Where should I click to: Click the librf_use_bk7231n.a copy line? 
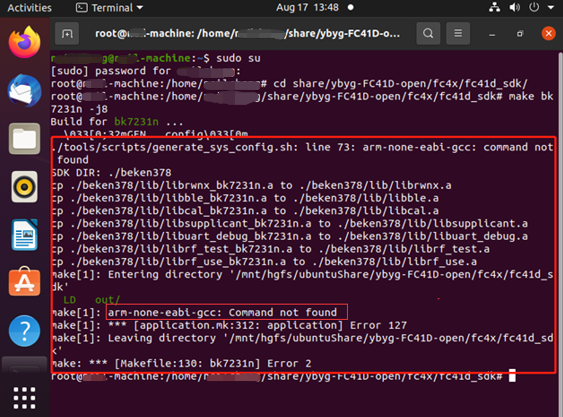point(264,262)
